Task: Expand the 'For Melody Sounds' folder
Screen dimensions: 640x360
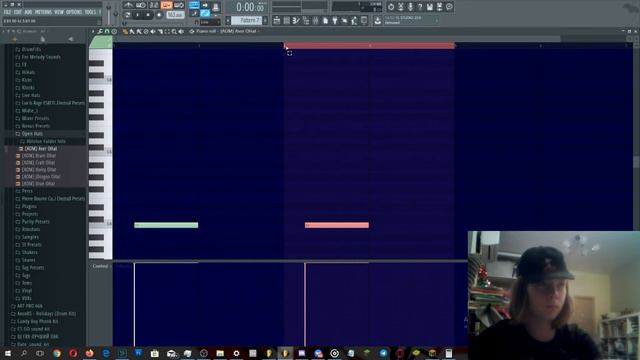Action: [41, 57]
